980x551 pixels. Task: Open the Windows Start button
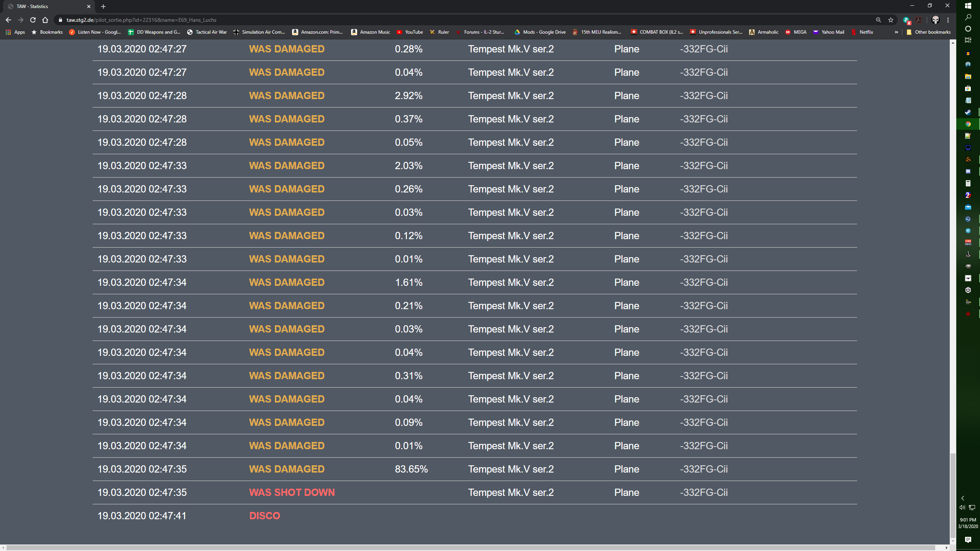point(968,6)
